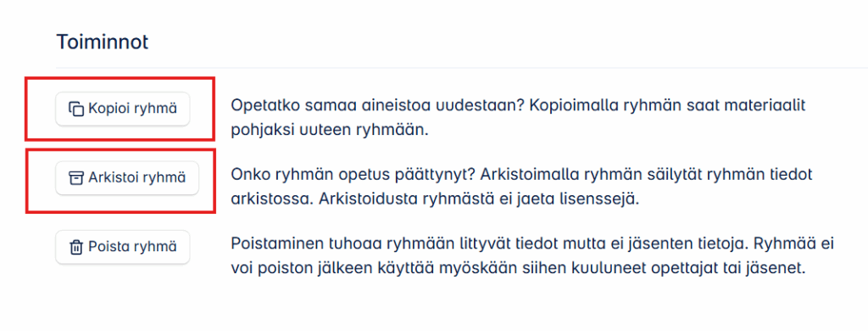The width and height of the screenshot is (868, 331).
Task: Click the horizontal divider below Toiminnot
Action: [462, 68]
